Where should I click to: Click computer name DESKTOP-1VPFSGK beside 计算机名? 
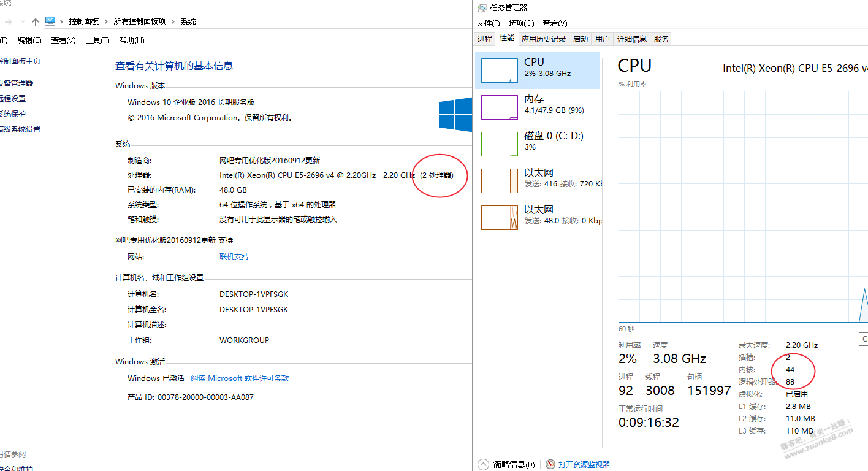(254, 294)
